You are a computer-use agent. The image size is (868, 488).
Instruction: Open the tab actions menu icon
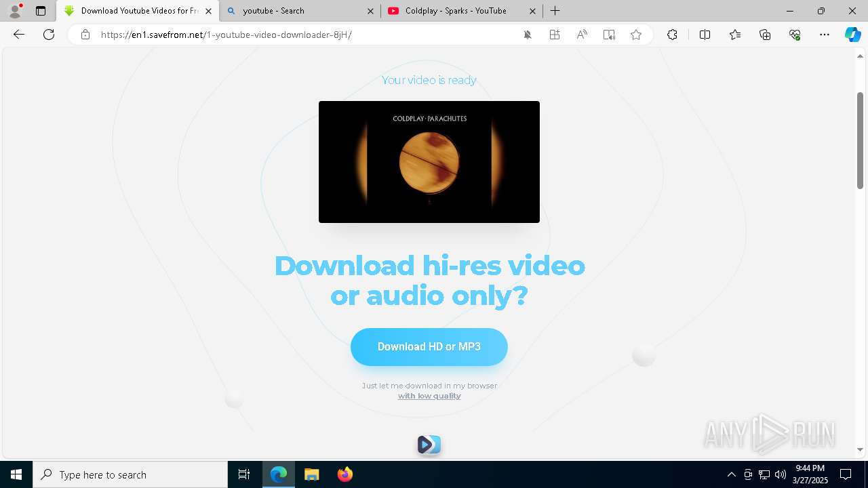tap(41, 11)
